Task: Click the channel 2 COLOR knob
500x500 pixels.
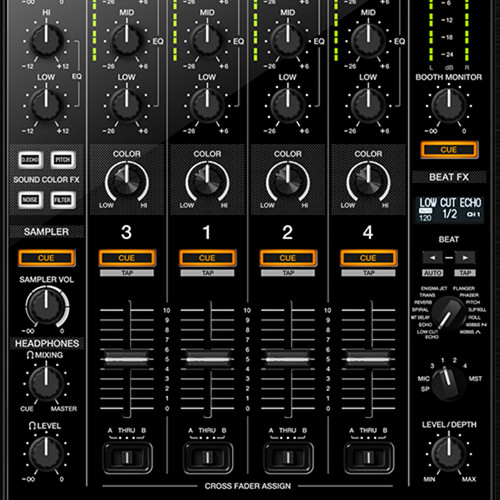Action: [288, 181]
